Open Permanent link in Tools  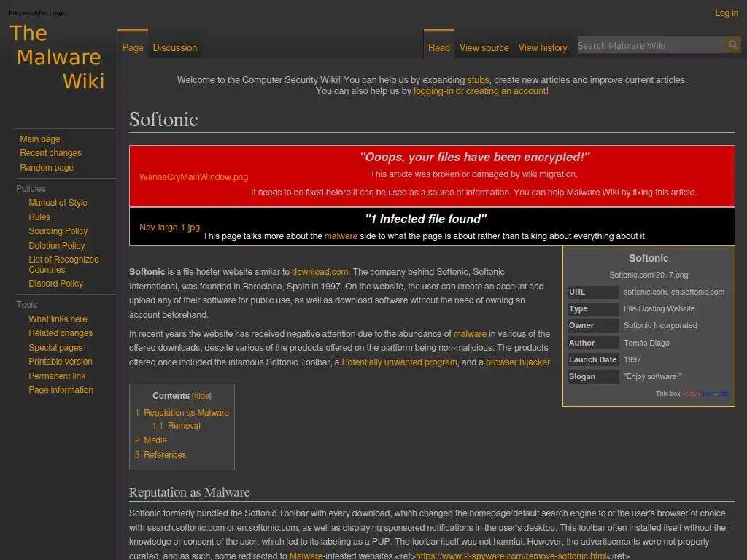[x=57, y=376]
